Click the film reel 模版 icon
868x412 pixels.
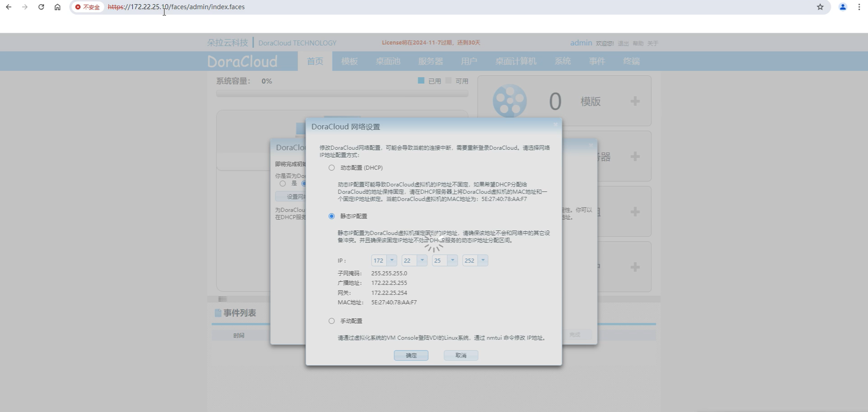coord(510,101)
